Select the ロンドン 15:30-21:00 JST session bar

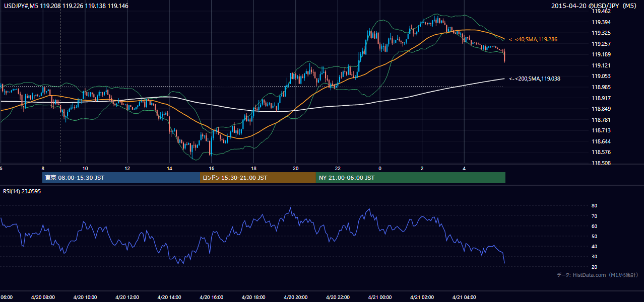258,178
